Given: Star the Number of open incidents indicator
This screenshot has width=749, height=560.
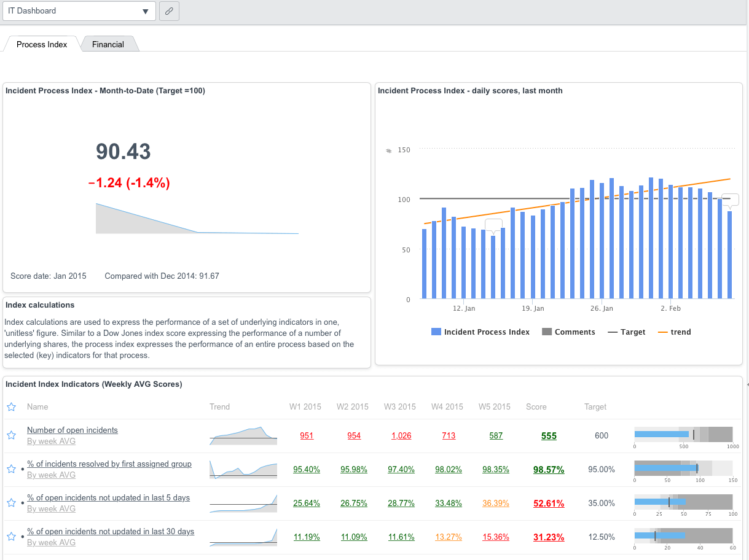Looking at the screenshot, I should coord(11,435).
